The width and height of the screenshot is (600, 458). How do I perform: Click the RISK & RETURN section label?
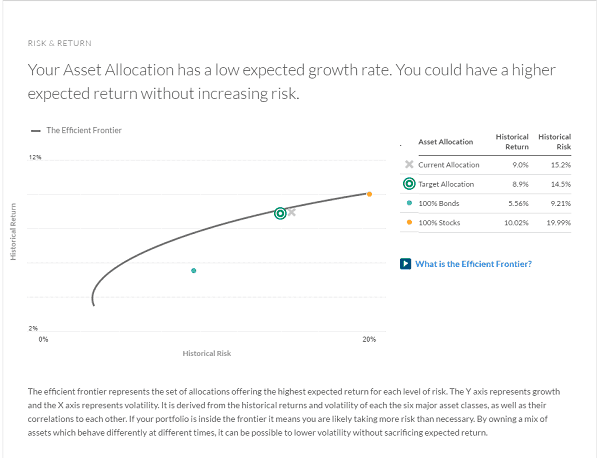(59, 43)
